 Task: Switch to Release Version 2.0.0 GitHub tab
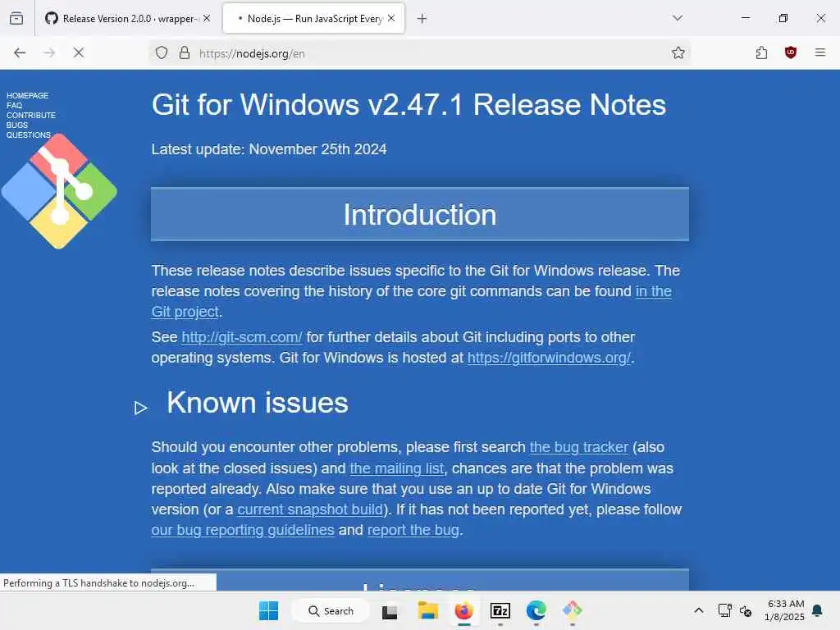tap(127, 18)
